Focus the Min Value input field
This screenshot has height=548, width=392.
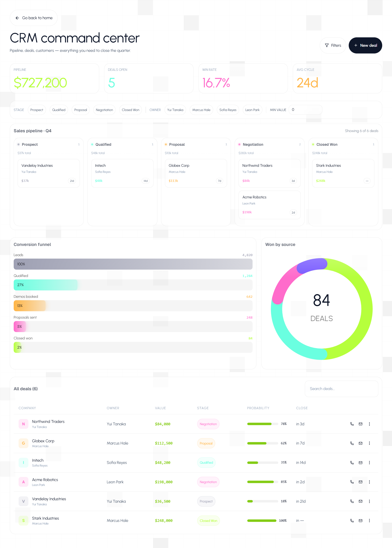click(x=306, y=110)
